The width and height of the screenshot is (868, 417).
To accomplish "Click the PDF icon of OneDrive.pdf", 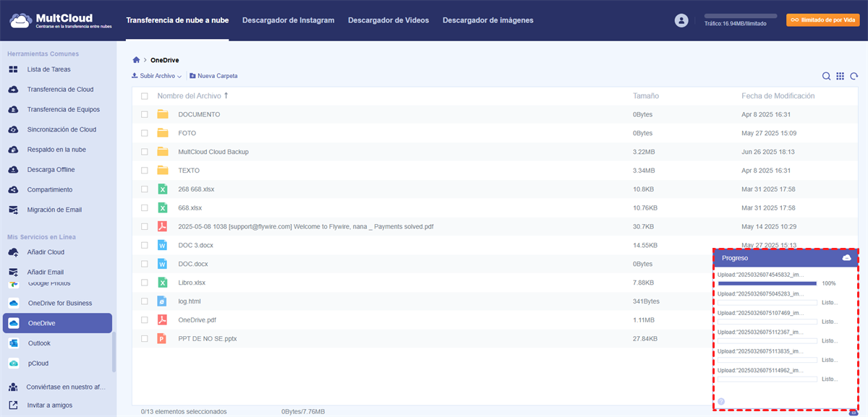I will [x=163, y=319].
